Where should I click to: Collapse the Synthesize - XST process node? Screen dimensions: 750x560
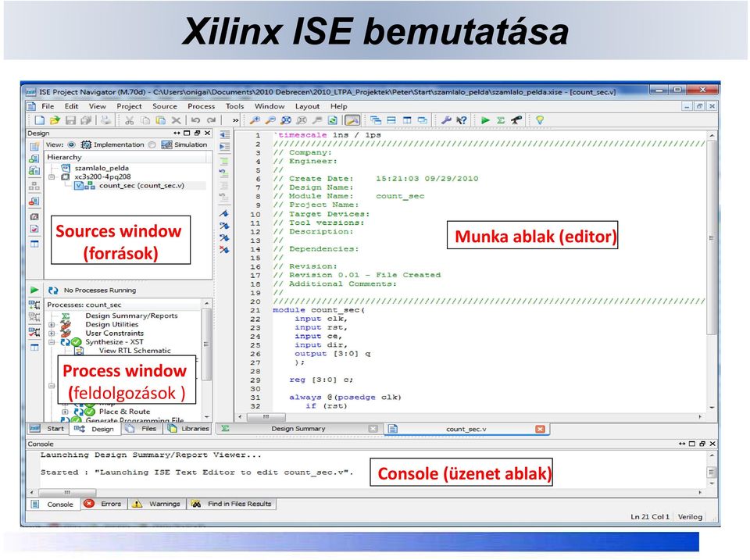tap(52, 342)
